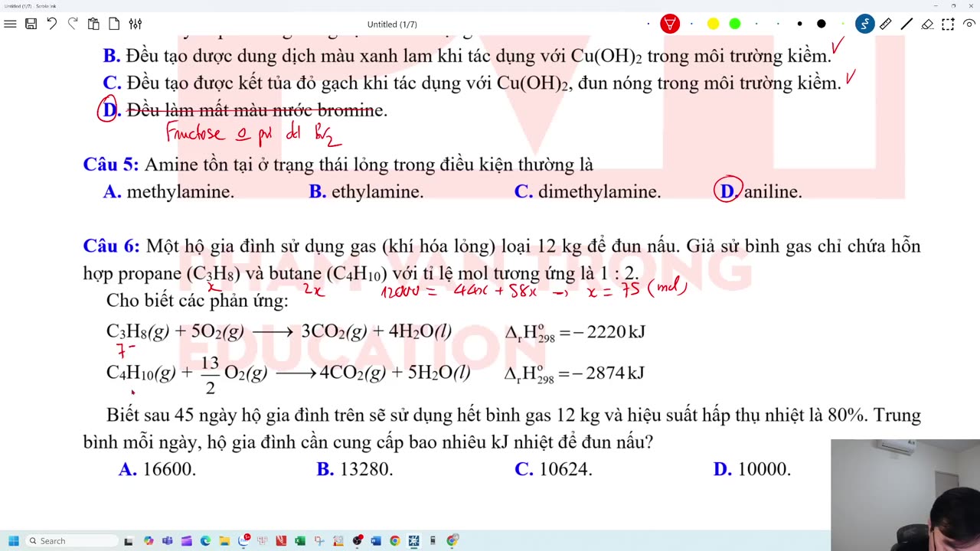This screenshot has height=551, width=980.
Task: Redo the last undone stroke
Action: pyautogui.click(x=73, y=24)
